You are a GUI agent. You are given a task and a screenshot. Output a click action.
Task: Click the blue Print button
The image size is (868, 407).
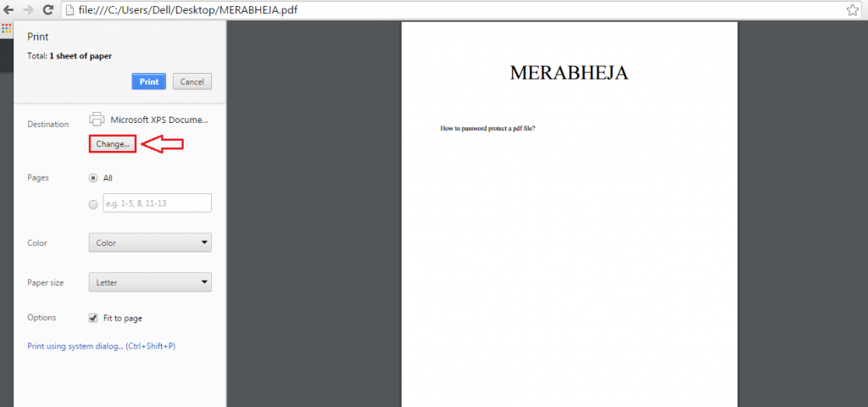(148, 81)
